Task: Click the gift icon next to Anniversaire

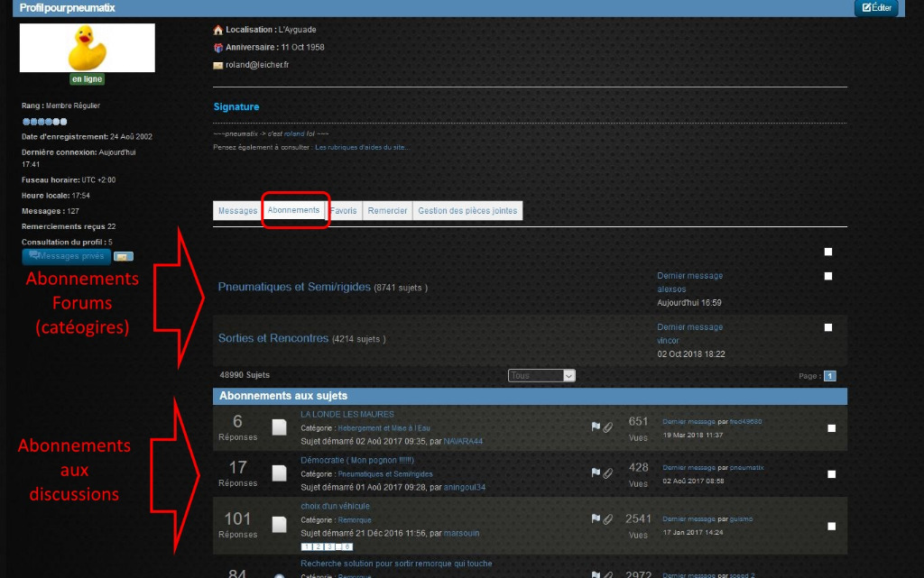Action: tap(217, 48)
